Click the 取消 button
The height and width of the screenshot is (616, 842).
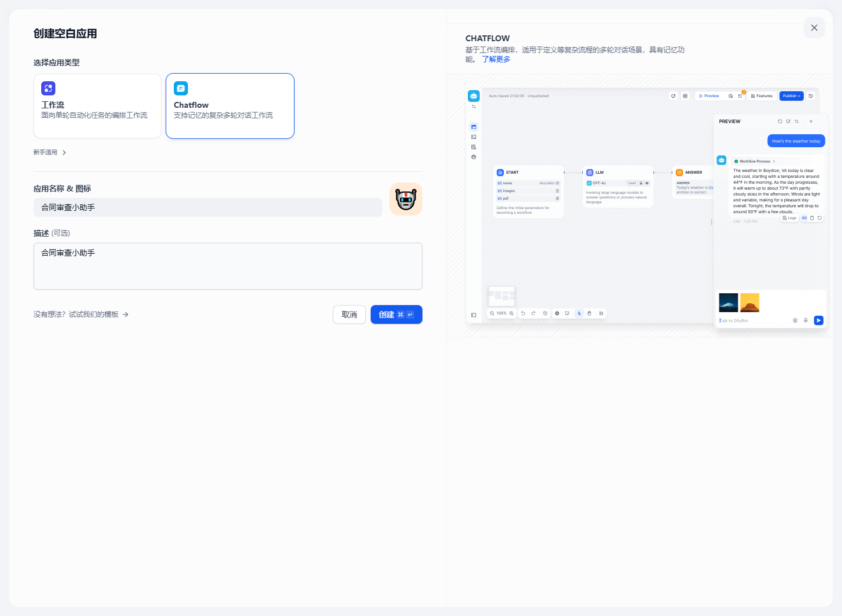click(349, 314)
